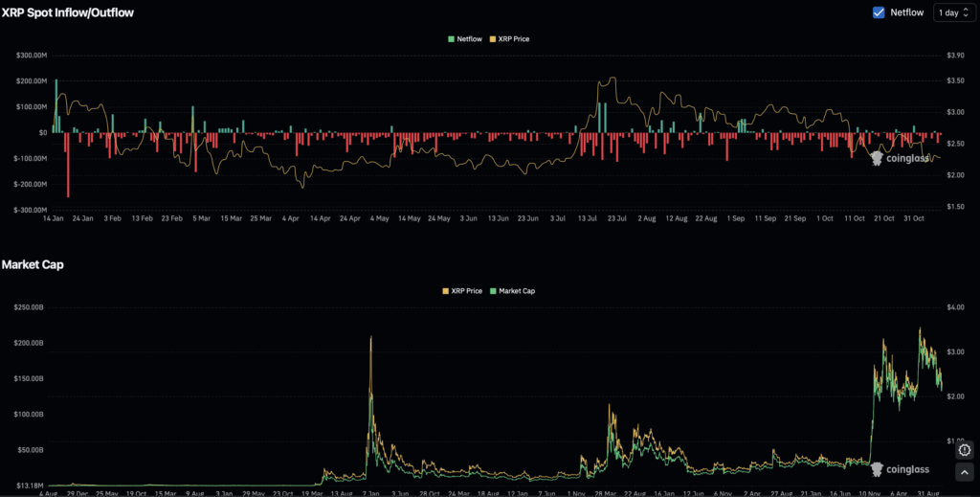Click the scroll-to-top chevron button

pos(965,472)
